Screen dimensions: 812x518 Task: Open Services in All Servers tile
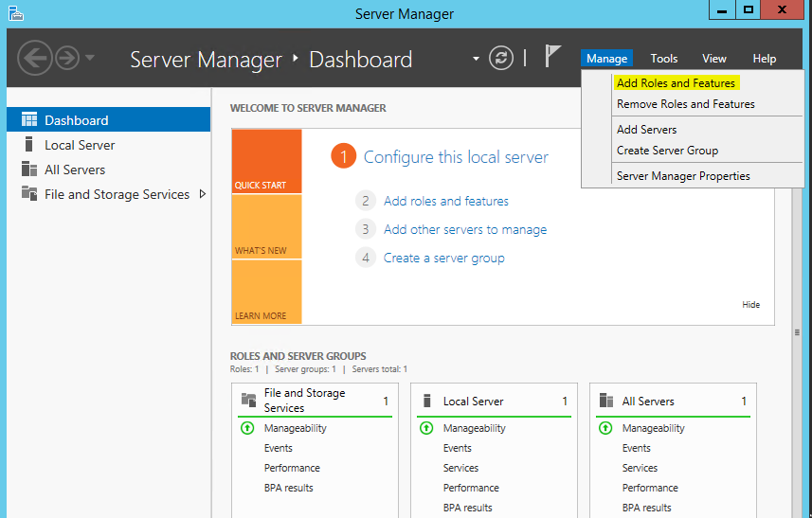(640, 468)
